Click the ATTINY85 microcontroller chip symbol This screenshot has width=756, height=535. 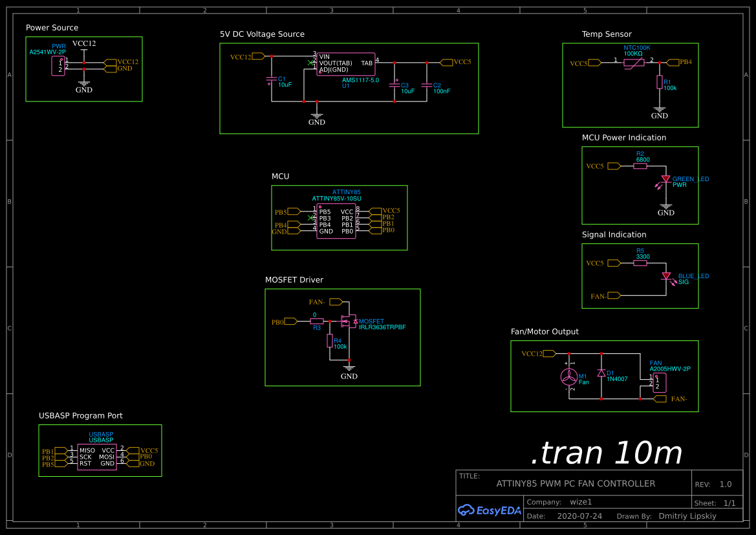[336, 221]
